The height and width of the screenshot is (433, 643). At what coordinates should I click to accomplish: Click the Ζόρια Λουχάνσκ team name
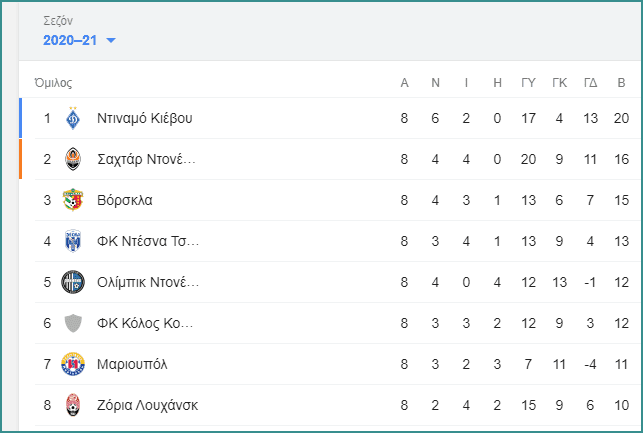tap(147, 405)
